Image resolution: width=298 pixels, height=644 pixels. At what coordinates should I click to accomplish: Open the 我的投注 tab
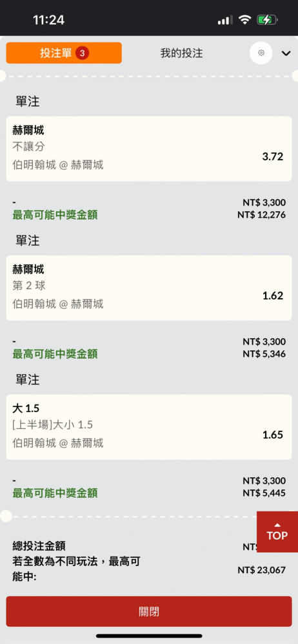coord(181,53)
